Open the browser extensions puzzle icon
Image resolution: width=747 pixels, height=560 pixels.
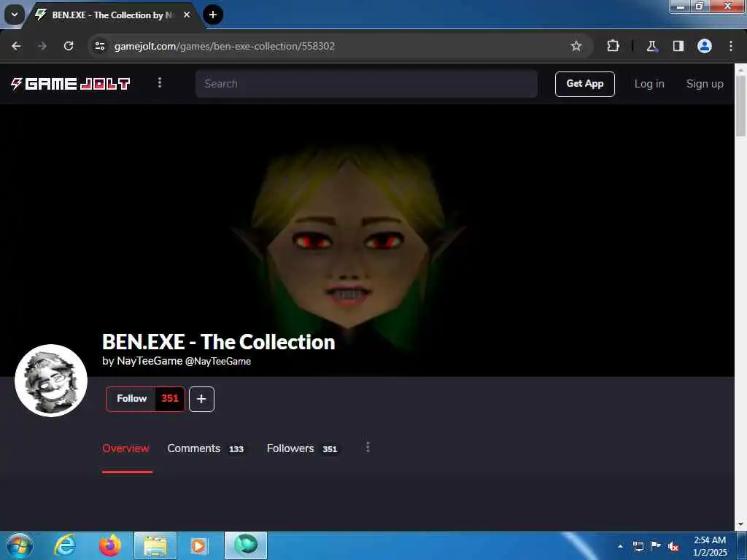(613, 46)
